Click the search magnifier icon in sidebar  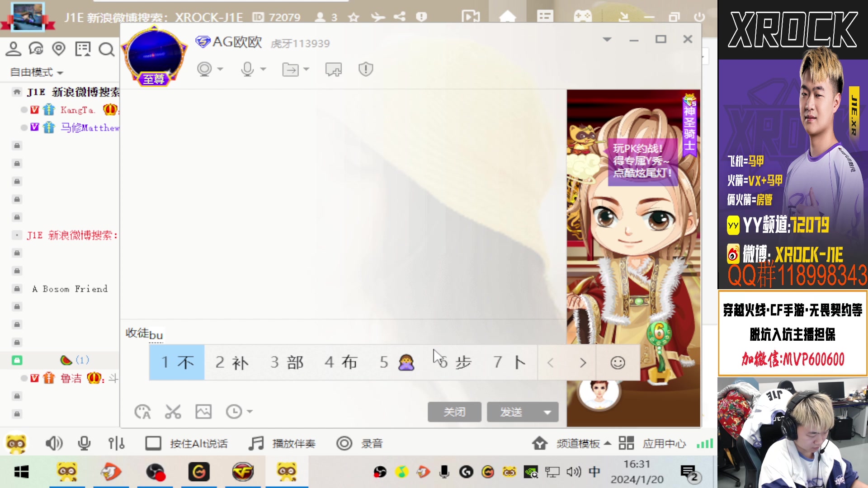click(106, 49)
